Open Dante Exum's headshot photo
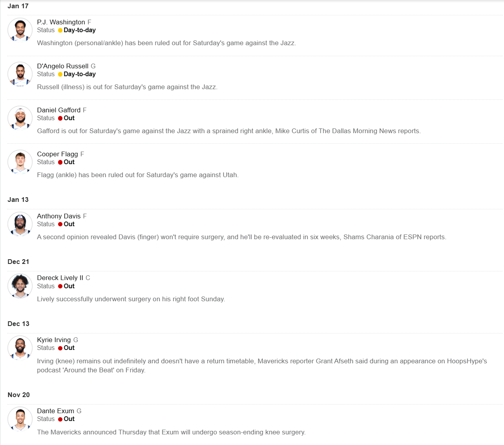This screenshot has width=504, height=445. tap(20, 419)
